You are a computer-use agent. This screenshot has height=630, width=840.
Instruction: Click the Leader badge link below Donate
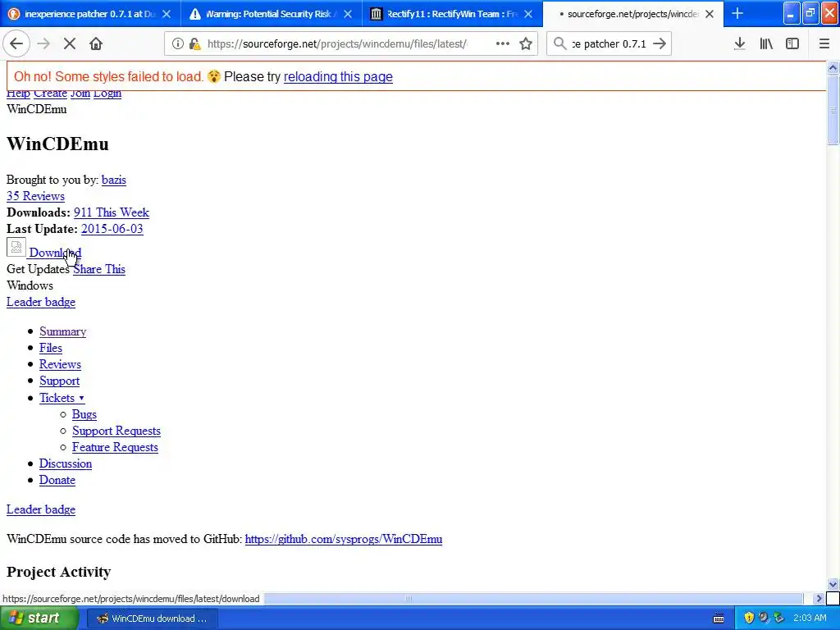point(41,510)
